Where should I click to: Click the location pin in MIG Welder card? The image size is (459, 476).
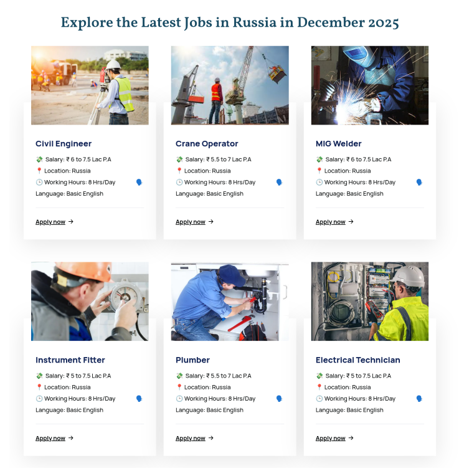pyautogui.click(x=319, y=171)
